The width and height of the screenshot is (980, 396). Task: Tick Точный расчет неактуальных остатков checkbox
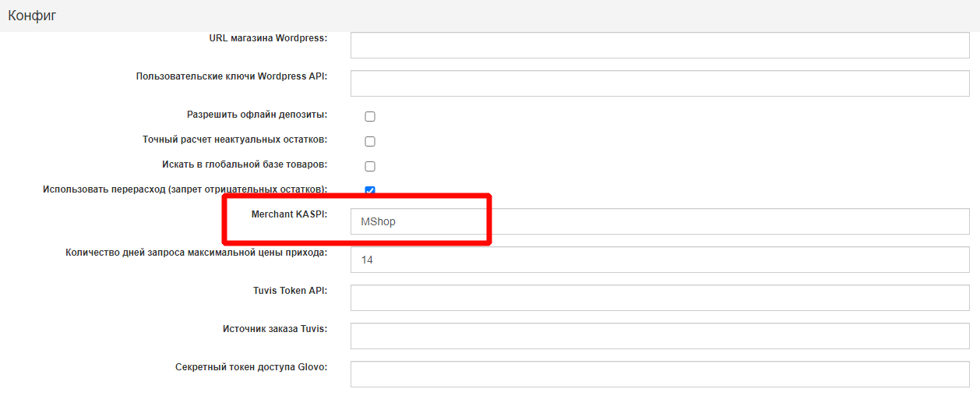click(370, 142)
